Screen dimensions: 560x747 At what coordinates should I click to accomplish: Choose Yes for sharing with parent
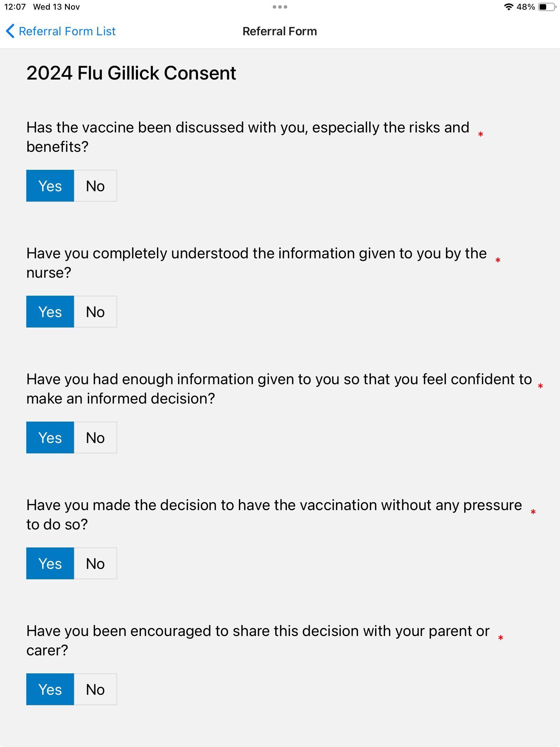(x=50, y=689)
